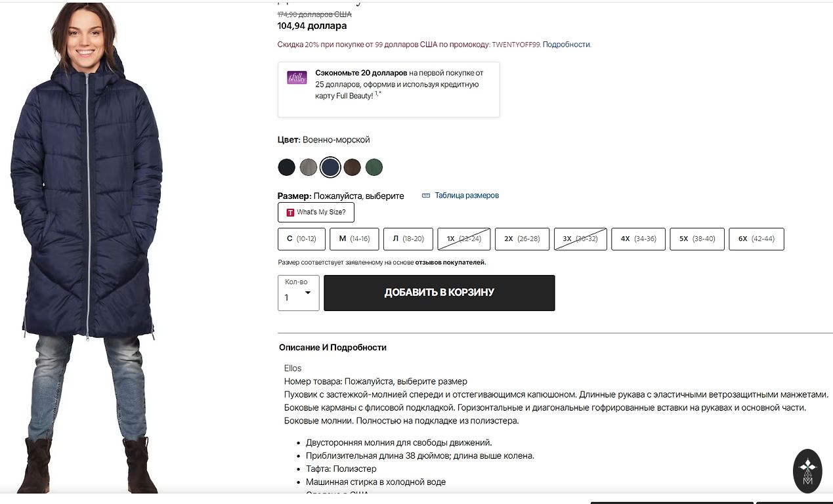Choose size M (14-16)
This screenshot has height=504, width=833.
click(354, 239)
